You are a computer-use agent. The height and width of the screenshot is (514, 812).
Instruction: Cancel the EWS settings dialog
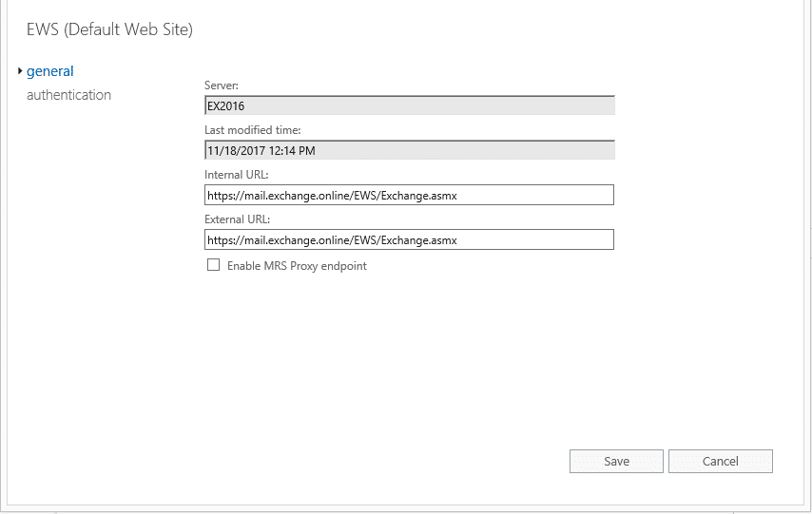[x=721, y=461]
